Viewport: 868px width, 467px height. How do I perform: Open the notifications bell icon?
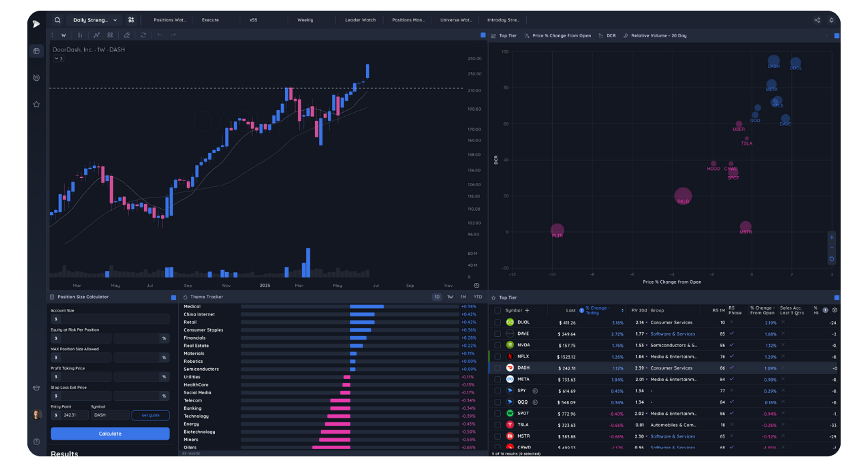(832, 20)
